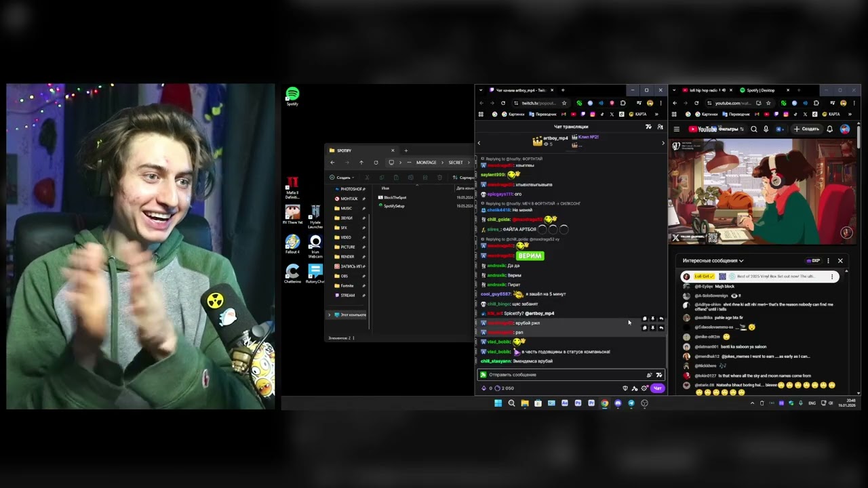Screen dimensions: 868x488
Task: Reload the Twitch chat page
Action: [x=503, y=103]
